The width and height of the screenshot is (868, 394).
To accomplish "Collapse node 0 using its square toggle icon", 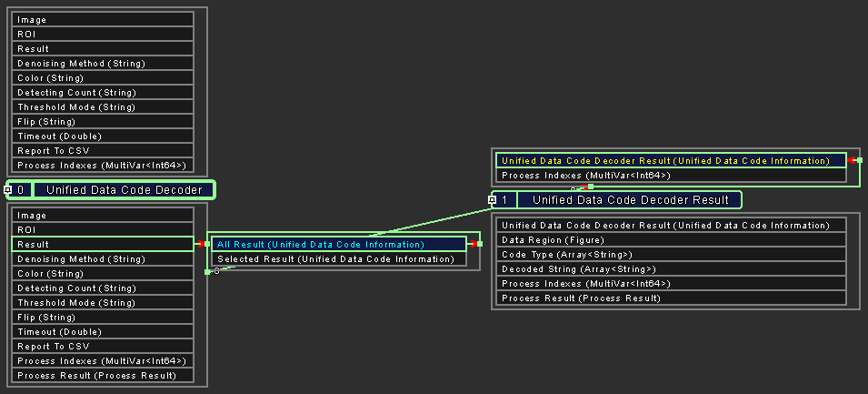I will click(8, 190).
